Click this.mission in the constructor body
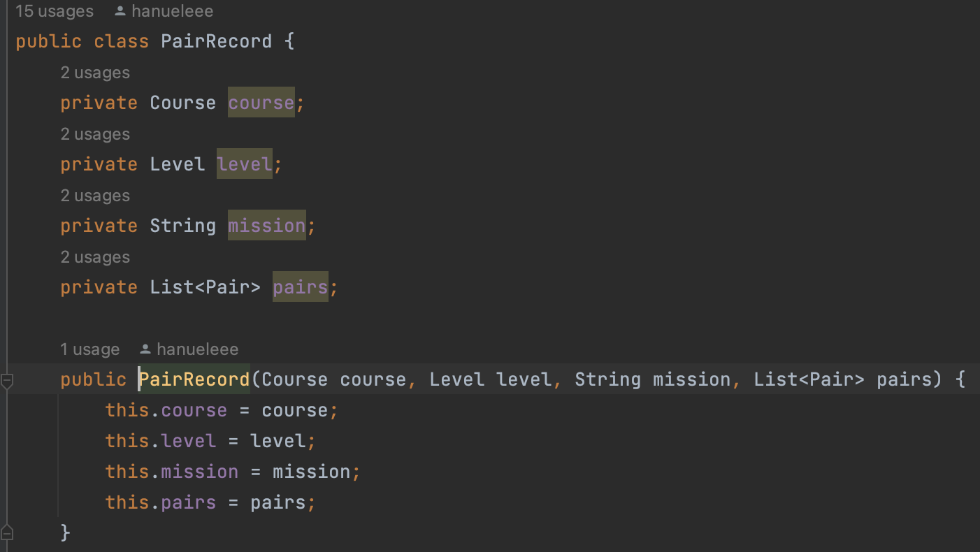 [172, 472]
